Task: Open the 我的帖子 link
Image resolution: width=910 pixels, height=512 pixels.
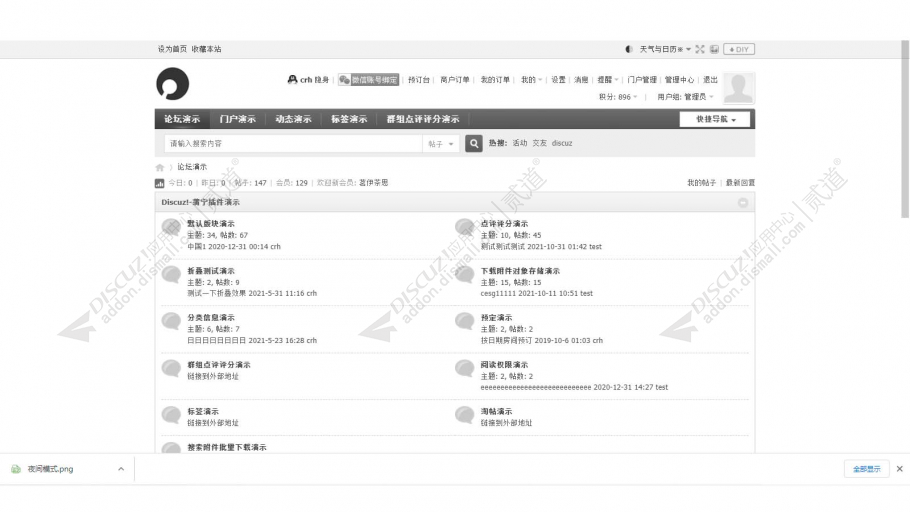Action: 702,182
